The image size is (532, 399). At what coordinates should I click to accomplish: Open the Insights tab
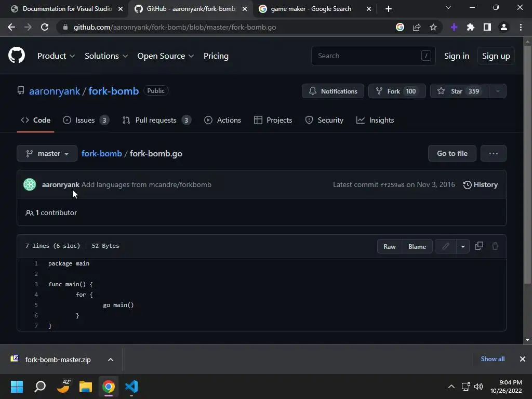coord(375,120)
